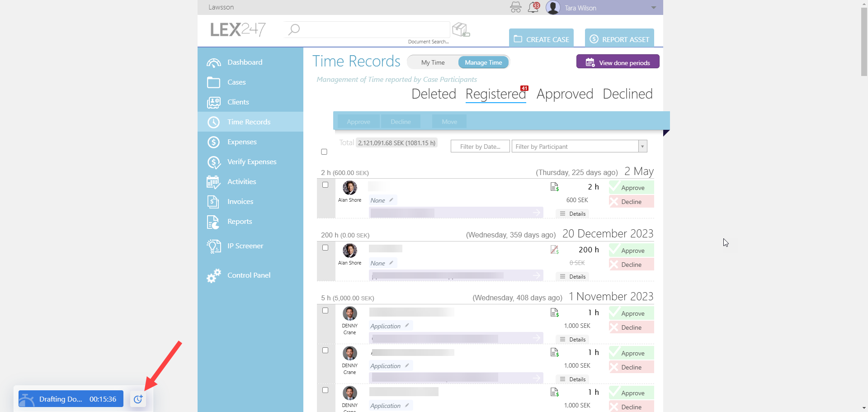Open the Declined tab
The image size is (868, 412).
click(627, 94)
